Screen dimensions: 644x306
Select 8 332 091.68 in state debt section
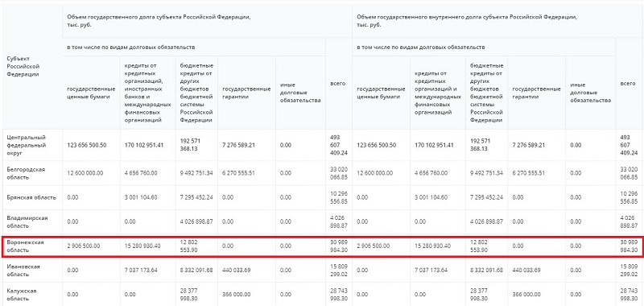196,271
